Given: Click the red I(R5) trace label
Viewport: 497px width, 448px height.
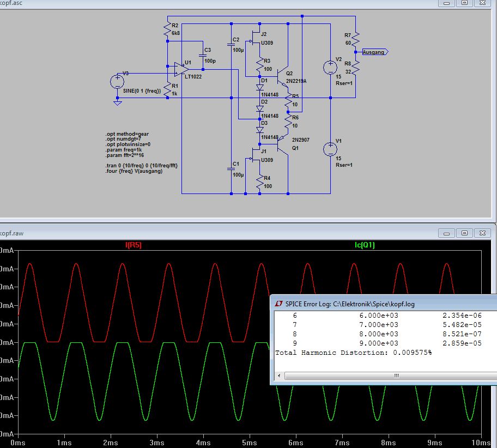Looking at the screenshot, I should pos(134,245).
